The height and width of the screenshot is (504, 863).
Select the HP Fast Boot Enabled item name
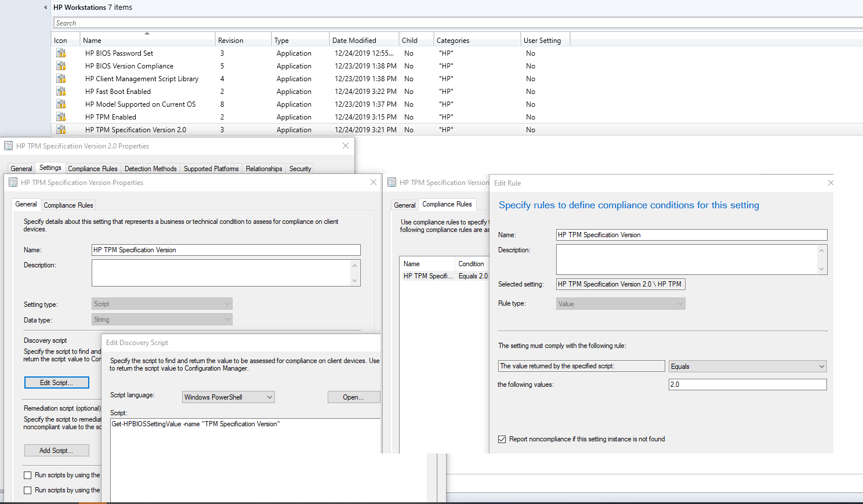[x=118, y=91]
